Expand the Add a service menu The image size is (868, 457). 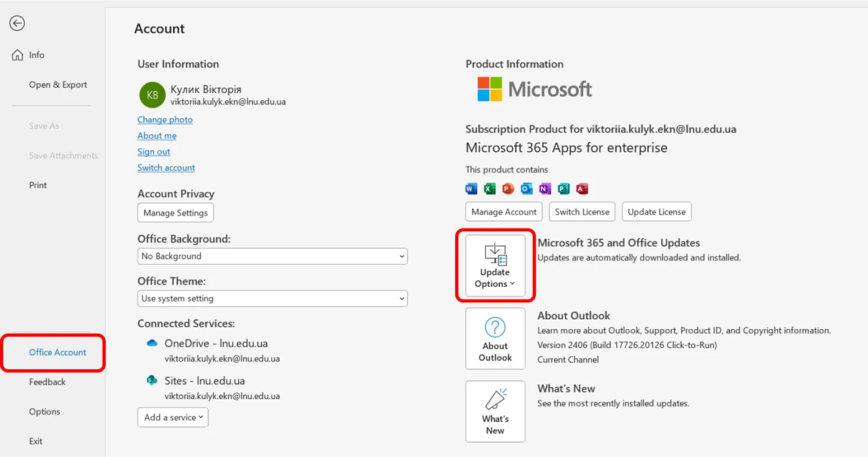pos(173,418)
